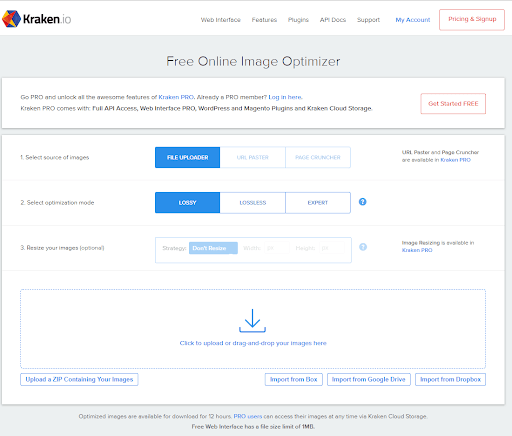Click the Height px input field

[332, 248]
